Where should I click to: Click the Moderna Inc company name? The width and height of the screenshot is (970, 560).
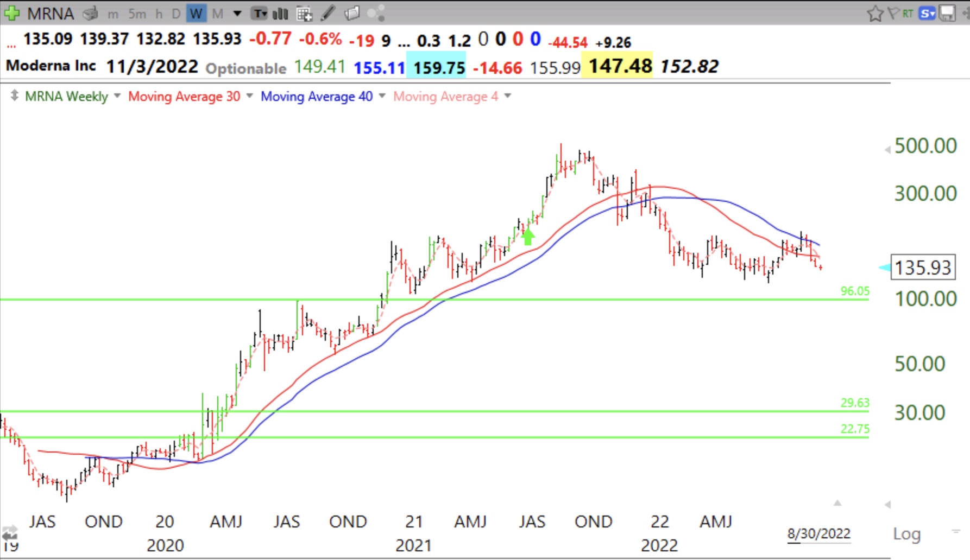pyautogui.click(x=51, y=66)
